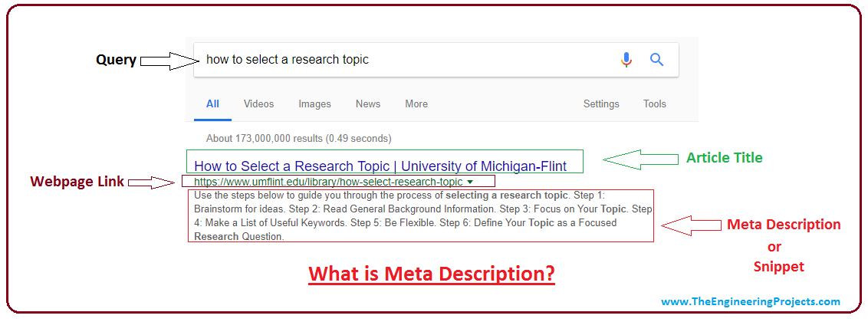
Task: Expand the More search categories menu
Action: pyautogui.click(x=416, y=104)
